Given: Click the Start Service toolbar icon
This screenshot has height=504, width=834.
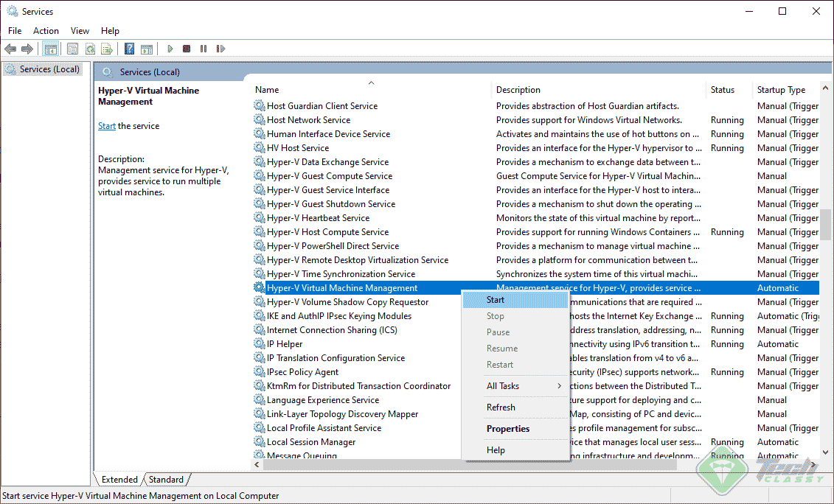Looking at the screenshot, I should click(x=169, y=49).
